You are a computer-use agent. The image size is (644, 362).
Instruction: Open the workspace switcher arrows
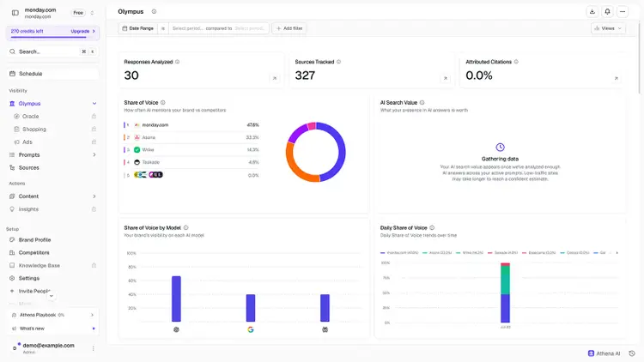click(92, 13)
